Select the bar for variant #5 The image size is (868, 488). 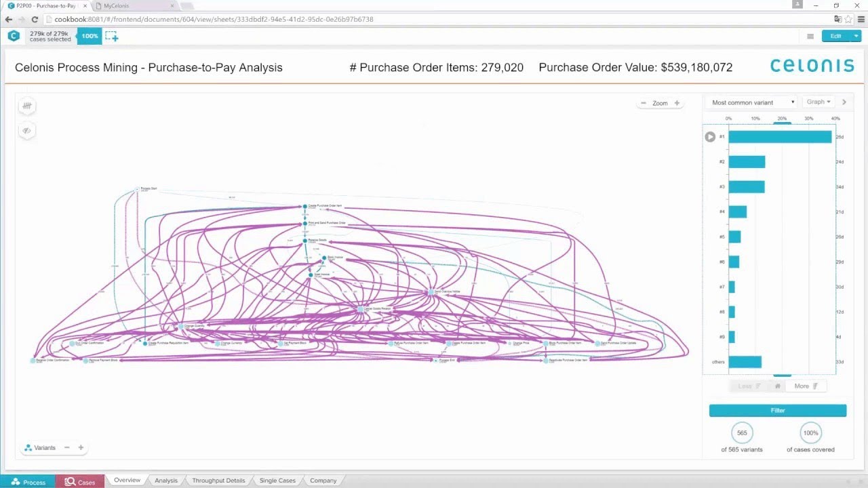pyautogui.click(x=734, y=237)
